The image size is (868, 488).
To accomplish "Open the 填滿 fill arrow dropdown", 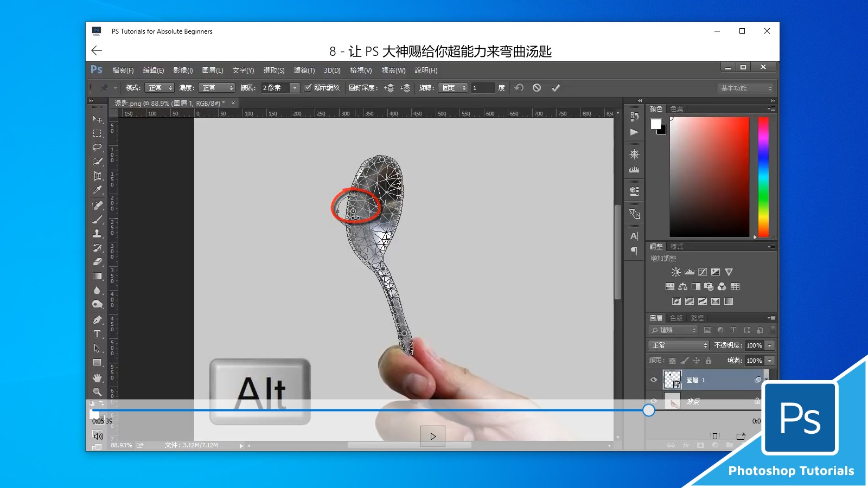I will [769, 361].
